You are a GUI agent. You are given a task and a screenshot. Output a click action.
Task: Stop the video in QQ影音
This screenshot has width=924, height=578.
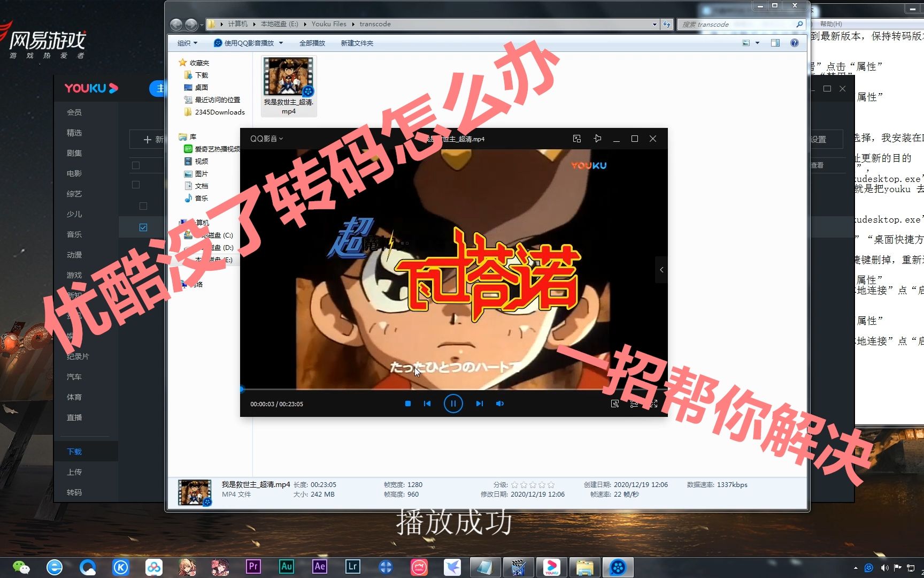pyautogui.click(x=408, y=404)
